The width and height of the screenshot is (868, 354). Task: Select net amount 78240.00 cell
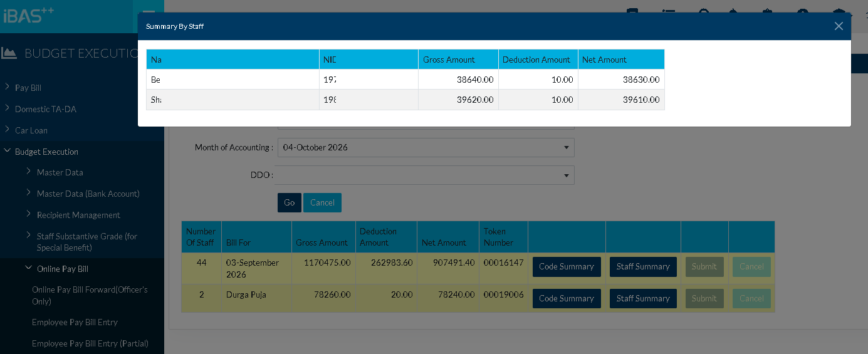[x=448, y=298]
